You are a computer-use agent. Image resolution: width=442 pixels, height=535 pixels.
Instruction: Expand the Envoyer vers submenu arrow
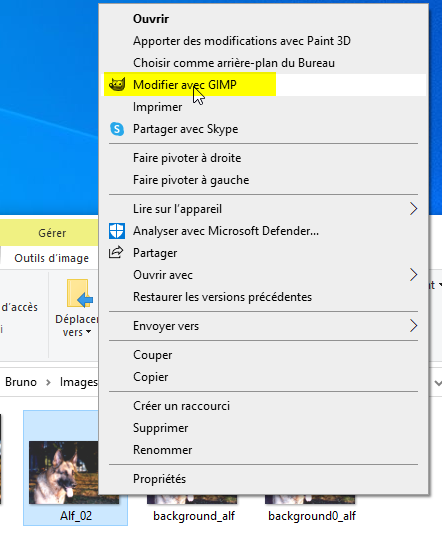(x=413, y=326)
